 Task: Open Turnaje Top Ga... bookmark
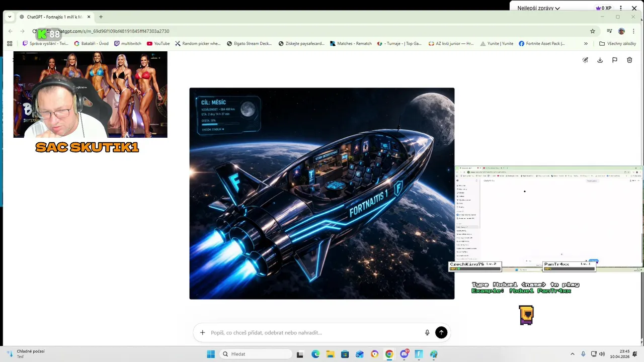coord(399,44)
